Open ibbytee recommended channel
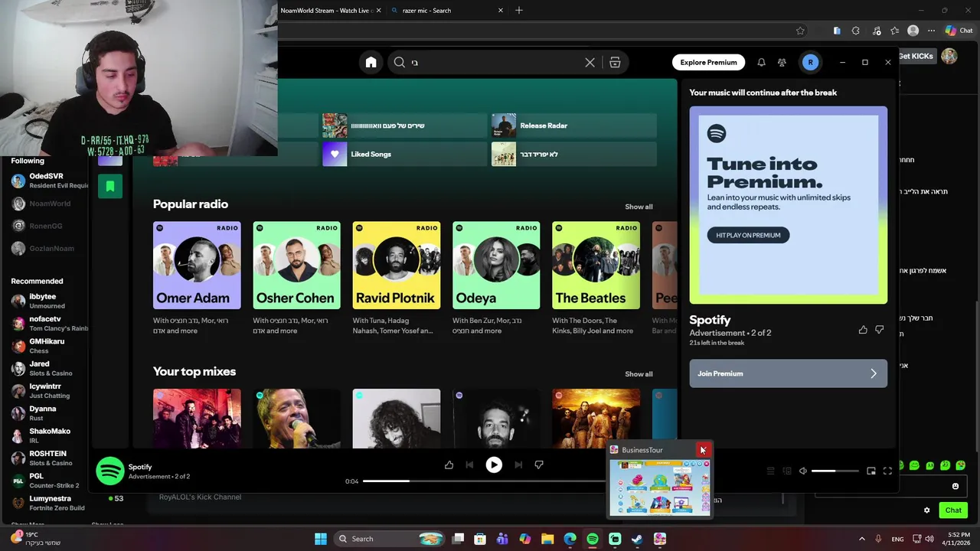 click(51, 301)
